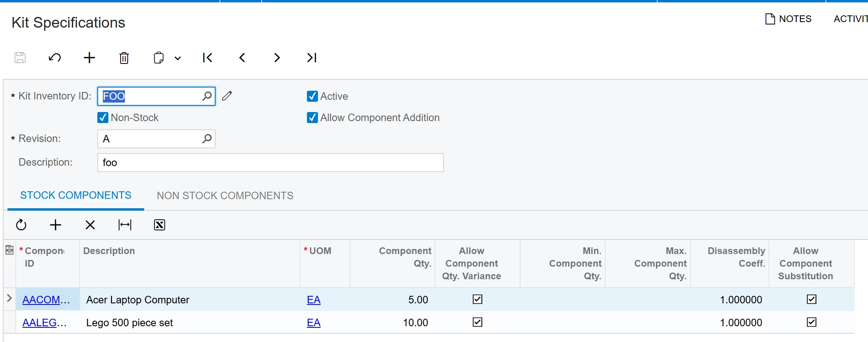The width and height of the screenshot is (868, 342).
Task: Open the clipboard dropdown arrow
Action: coord(178,58)
